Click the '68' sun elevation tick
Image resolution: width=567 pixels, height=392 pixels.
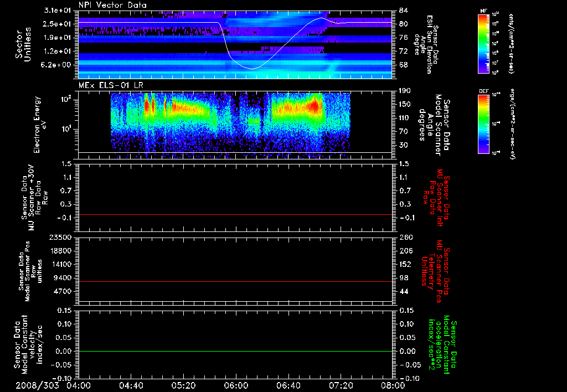(404, 65)
